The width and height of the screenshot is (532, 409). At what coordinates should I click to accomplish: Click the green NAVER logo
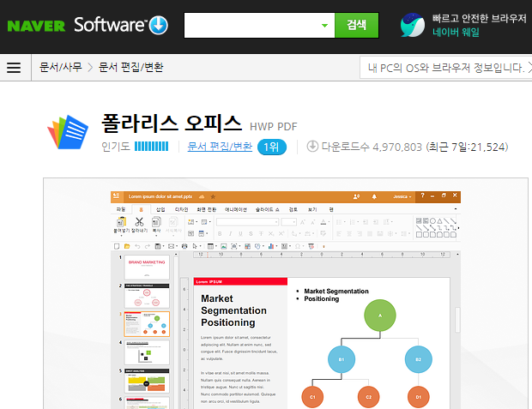36,26
